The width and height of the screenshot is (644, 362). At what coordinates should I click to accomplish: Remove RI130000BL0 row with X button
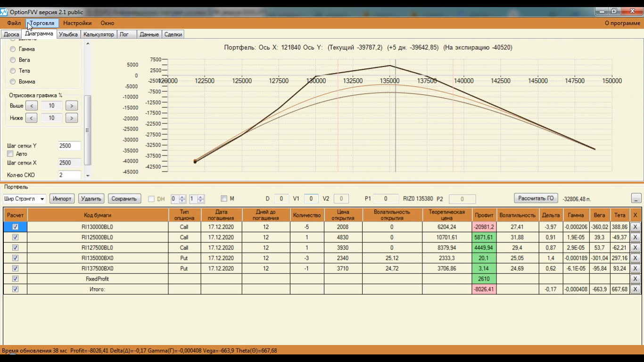click(635, 227)
